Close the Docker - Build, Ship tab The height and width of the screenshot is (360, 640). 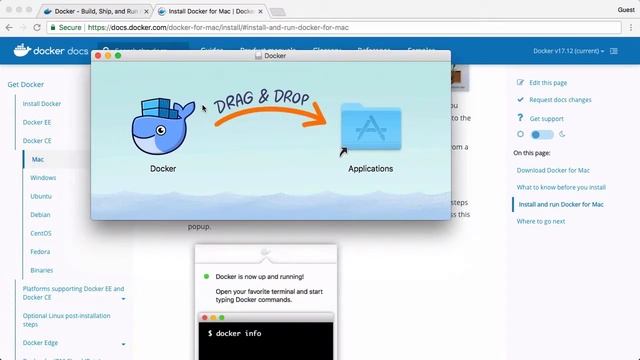pyautogui.click(x=146, y=11)
